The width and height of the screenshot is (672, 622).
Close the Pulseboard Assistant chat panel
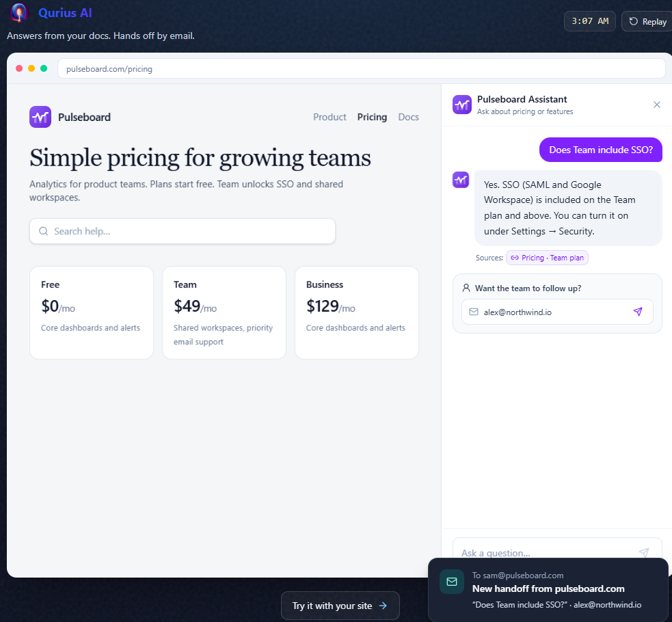[x=656, y=105]
